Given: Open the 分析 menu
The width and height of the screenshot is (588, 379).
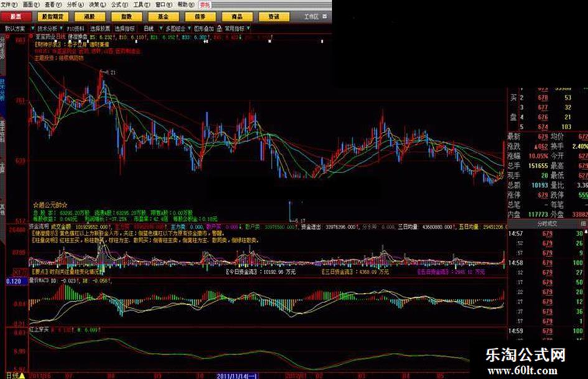Looking at the screenshot, I should click(x=75, y=4).
